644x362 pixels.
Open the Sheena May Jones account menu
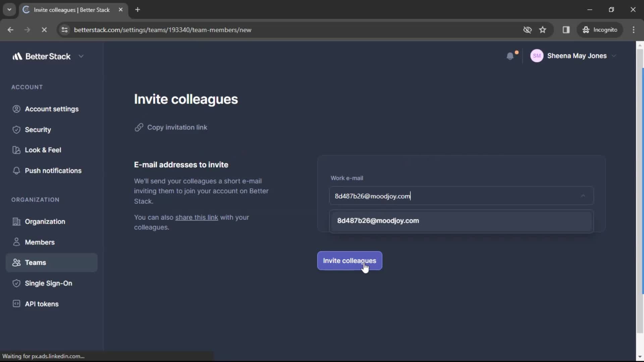point(573,56)
